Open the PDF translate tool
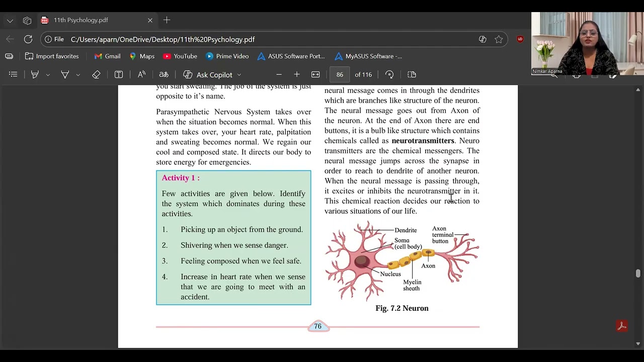 tap(164, 74)
